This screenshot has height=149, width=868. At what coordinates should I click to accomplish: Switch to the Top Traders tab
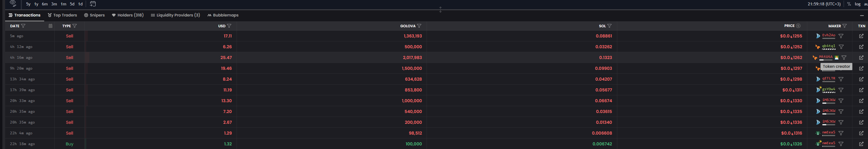[x=62, y=15]
